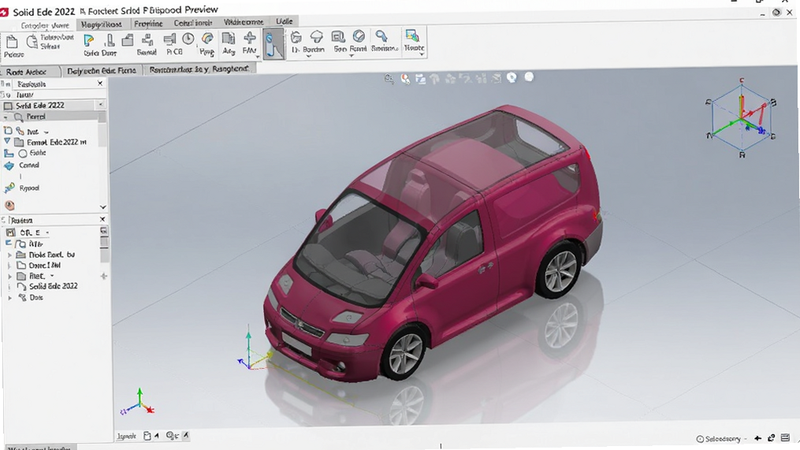Click the color wheel icon labeled 'Hyng'
This screenshot has height=450, width=800.
(207, 39)
